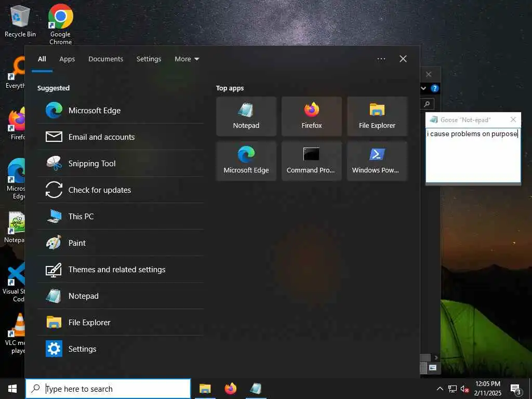Screen dimensions: 532x399
Task: Open Settings from Suggested list
Action: point(121,349)
